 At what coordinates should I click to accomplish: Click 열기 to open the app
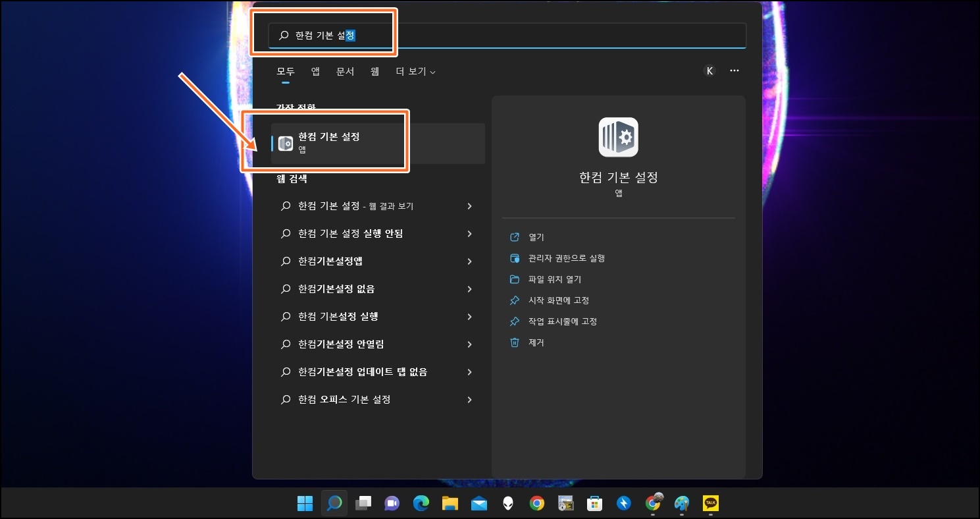[x=536, y=237]
